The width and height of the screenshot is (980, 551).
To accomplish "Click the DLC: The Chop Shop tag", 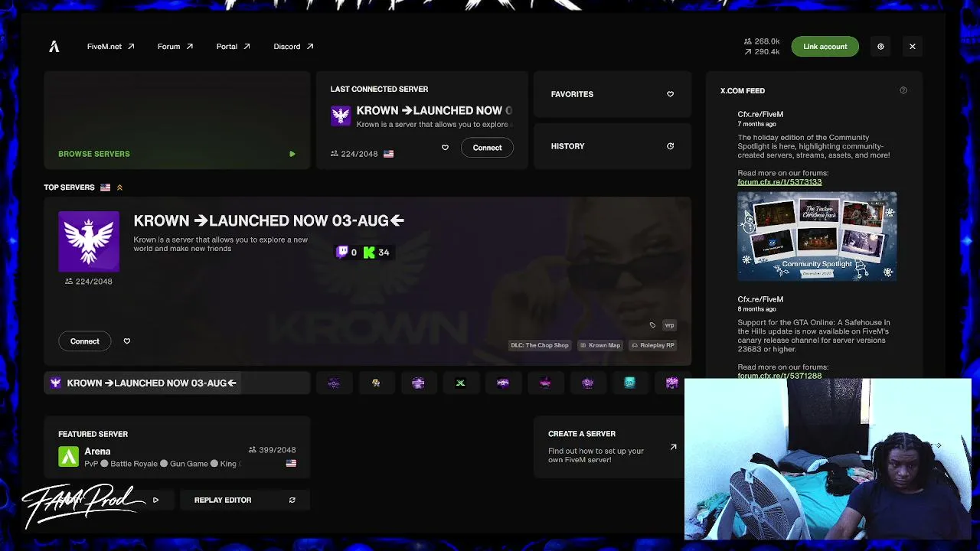I will 540,345.
